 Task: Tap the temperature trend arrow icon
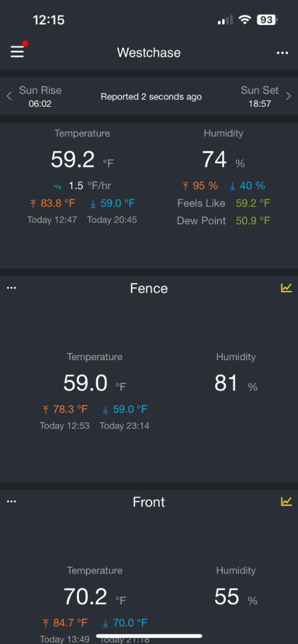pyautogui.click(x=57, y=187)
